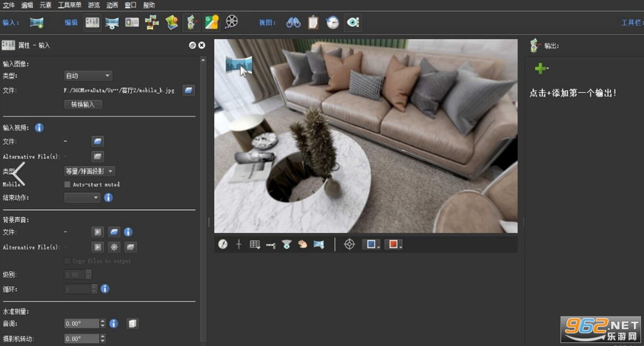Click the 级别 level value field
The width and height of the screenshot is (644, 346).
click(75, 274)
